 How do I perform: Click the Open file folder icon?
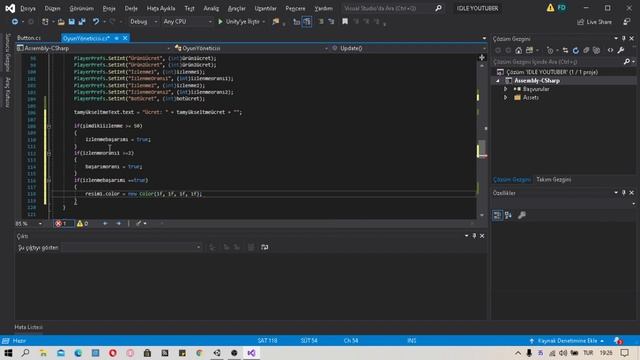(x=61, y=22)
